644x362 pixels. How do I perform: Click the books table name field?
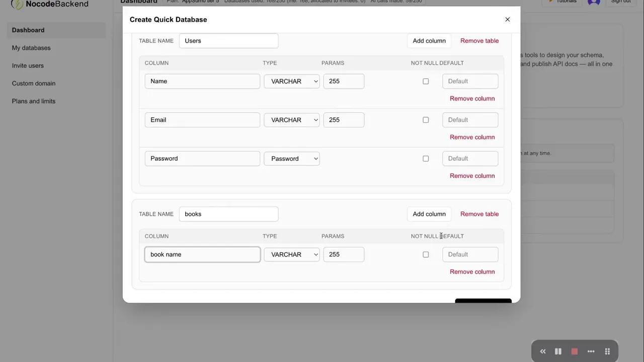228,214
